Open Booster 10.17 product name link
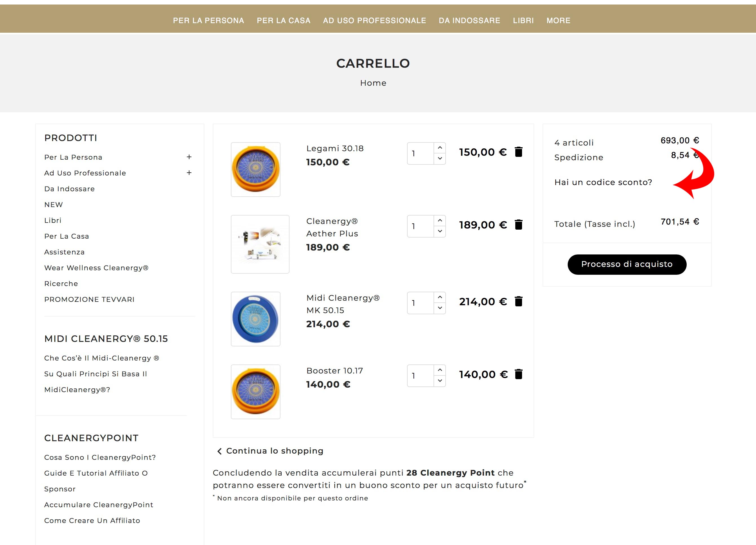This screenshot has height=545, width=756. coord(334,371)
